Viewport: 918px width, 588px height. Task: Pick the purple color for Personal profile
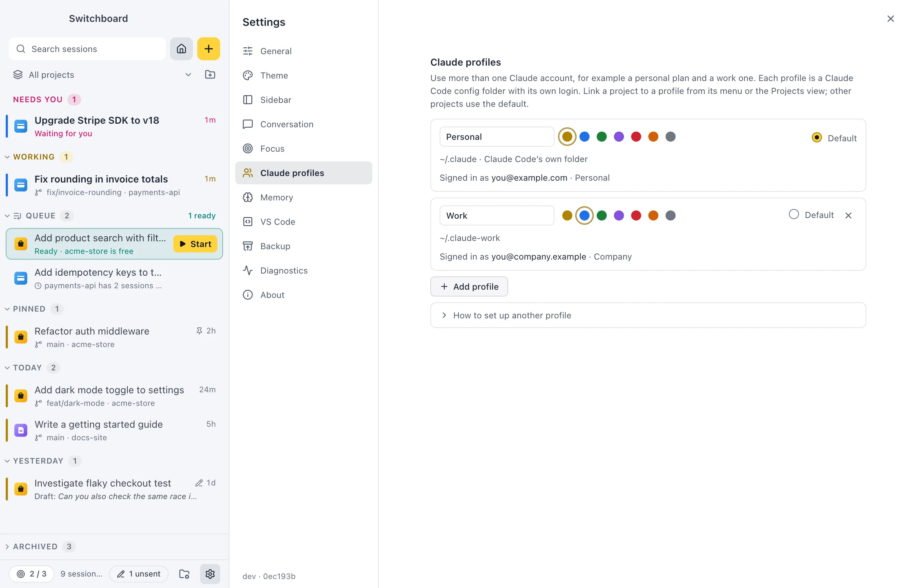tap(619, 137)
